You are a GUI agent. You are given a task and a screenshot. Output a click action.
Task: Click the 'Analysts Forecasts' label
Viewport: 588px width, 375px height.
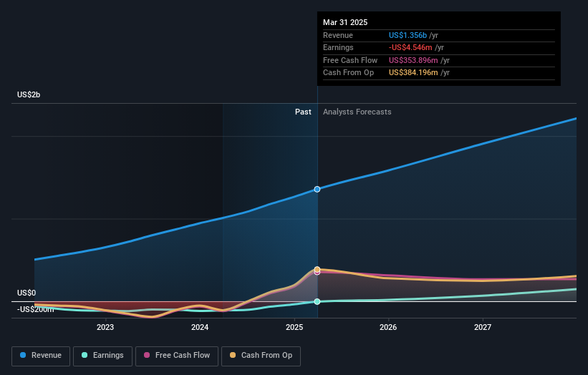pyautogui.click(x=357, y=112)
